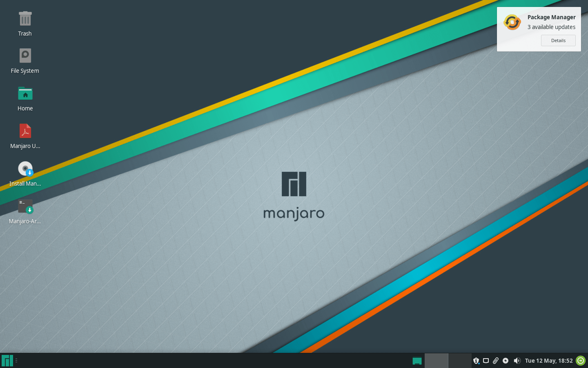Open the File System icon

coord(25,55)
